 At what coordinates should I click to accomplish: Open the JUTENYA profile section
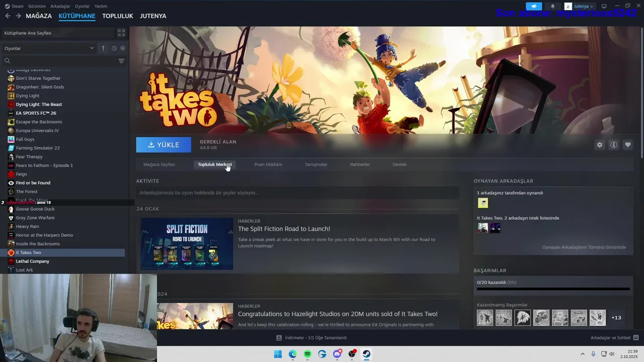point(153,16)
